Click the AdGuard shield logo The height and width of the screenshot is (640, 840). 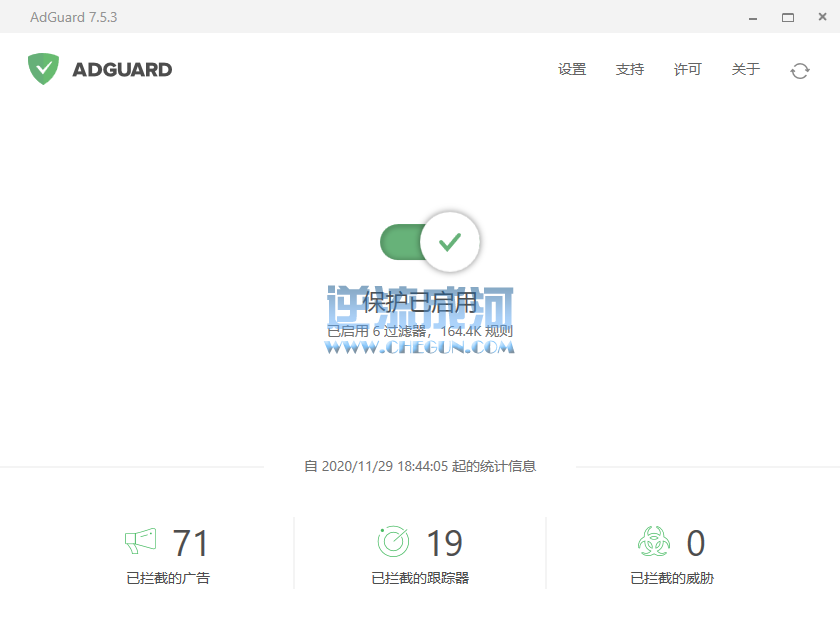[43, 69]
